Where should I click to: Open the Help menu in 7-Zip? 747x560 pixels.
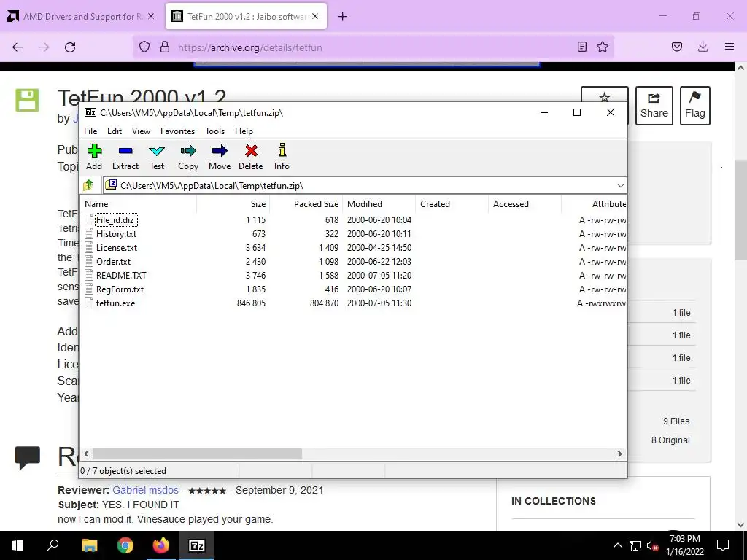(244, 131)
